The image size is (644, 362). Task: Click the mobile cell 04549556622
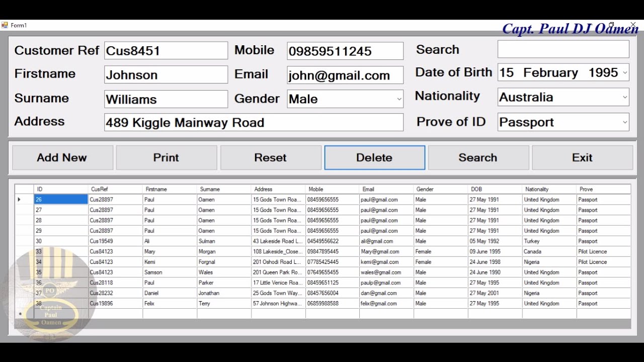[x=333, y=241]
